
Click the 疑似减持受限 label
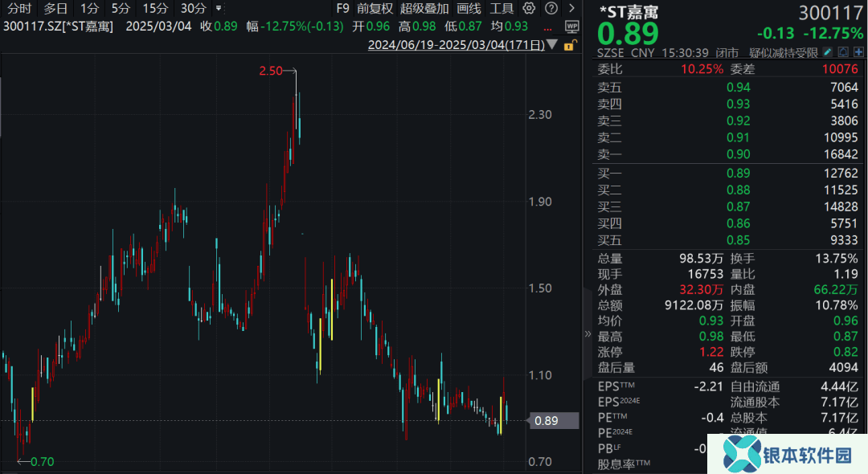click(784, 52)
